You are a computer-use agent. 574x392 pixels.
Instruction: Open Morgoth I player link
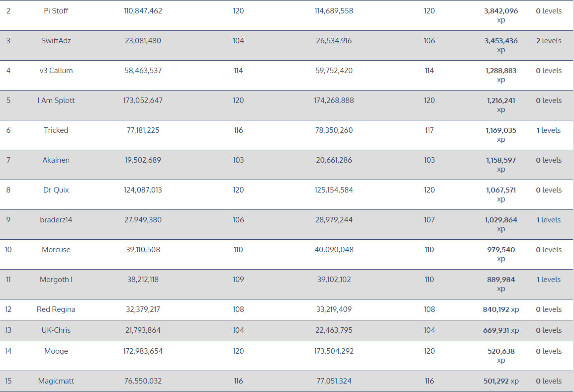(x=56, y=280)
